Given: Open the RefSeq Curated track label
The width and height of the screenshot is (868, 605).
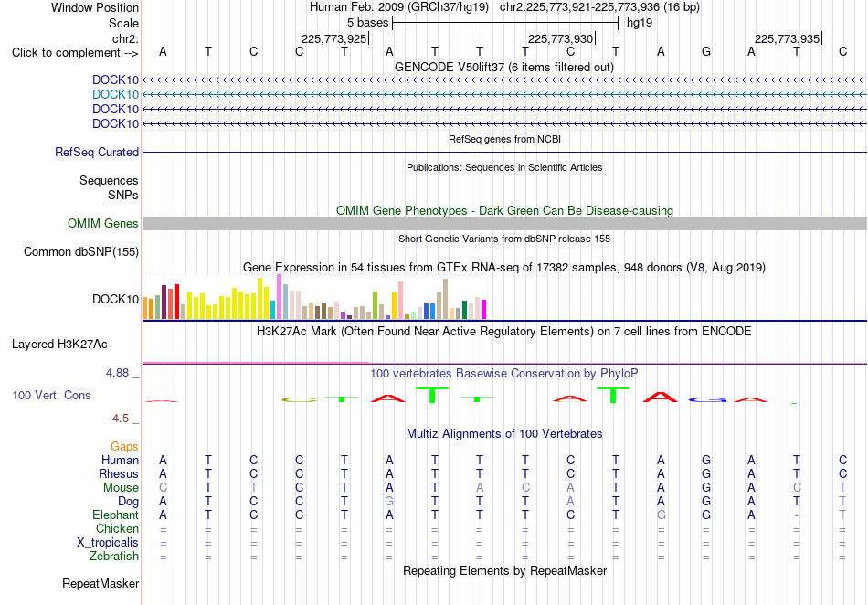Looking at the screenshot, I should click(x=97, y=153).
